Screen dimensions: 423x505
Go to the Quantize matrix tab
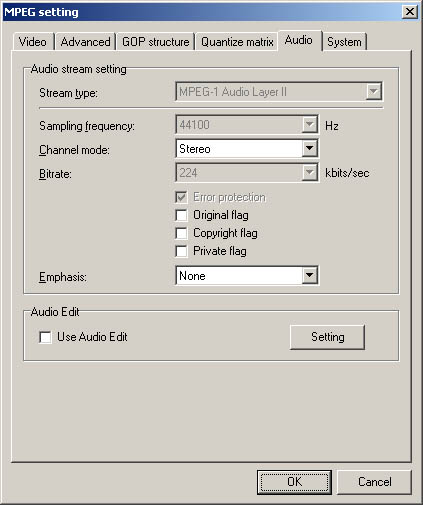point(237,42)
